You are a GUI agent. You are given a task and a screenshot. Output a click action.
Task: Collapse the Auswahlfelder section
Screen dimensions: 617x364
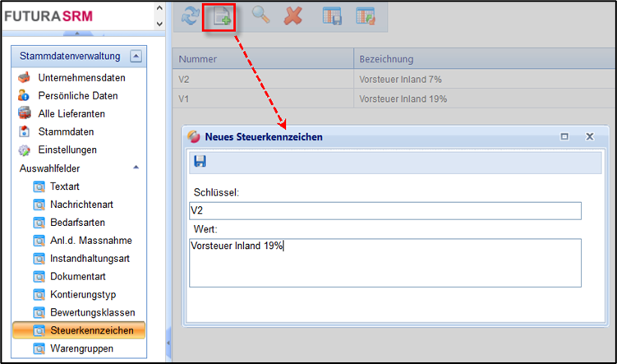[x=136, y=168]
